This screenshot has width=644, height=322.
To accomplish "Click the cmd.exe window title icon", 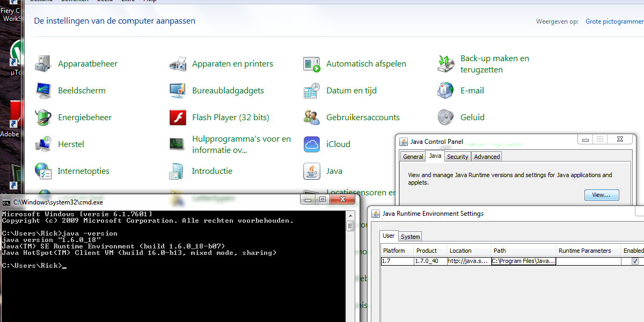I will coord(6,202).
